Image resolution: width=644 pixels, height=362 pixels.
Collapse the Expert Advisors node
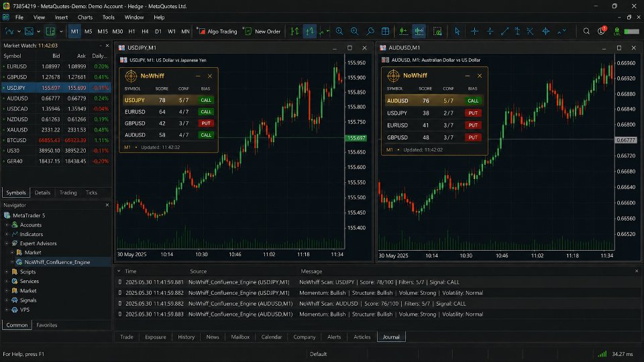[x=7, y=243]
